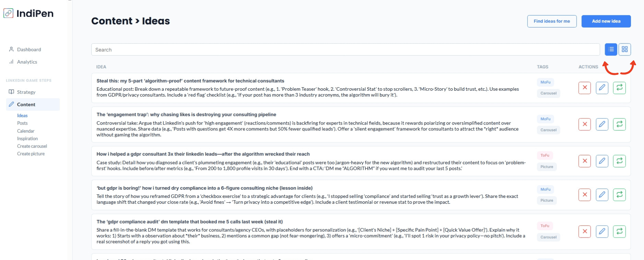Open Create carousel in sidebar
The width and height of the screenshot is (644, 260).
coord(32,146)
